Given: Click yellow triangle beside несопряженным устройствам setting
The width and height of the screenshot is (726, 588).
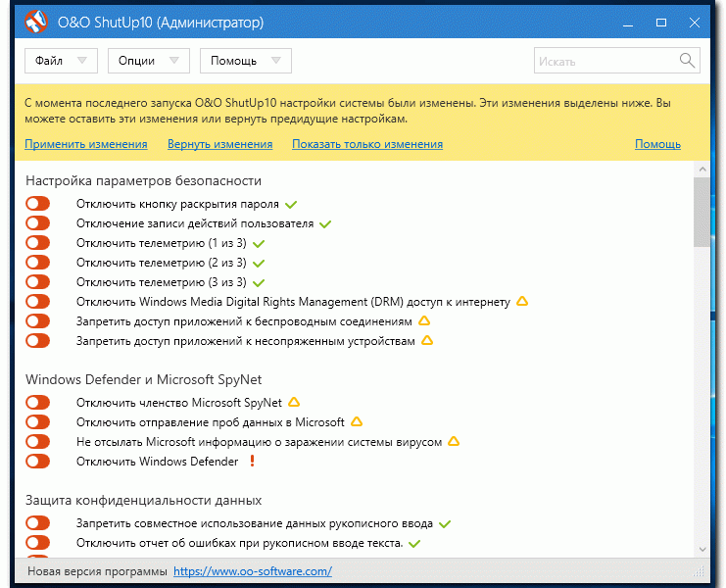Looking at the screenshot, I should click(x=427, y=341).
